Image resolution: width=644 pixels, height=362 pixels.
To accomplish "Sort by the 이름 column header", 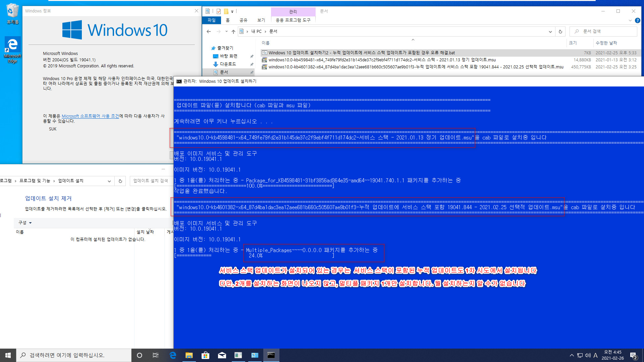I will point(266,43).
